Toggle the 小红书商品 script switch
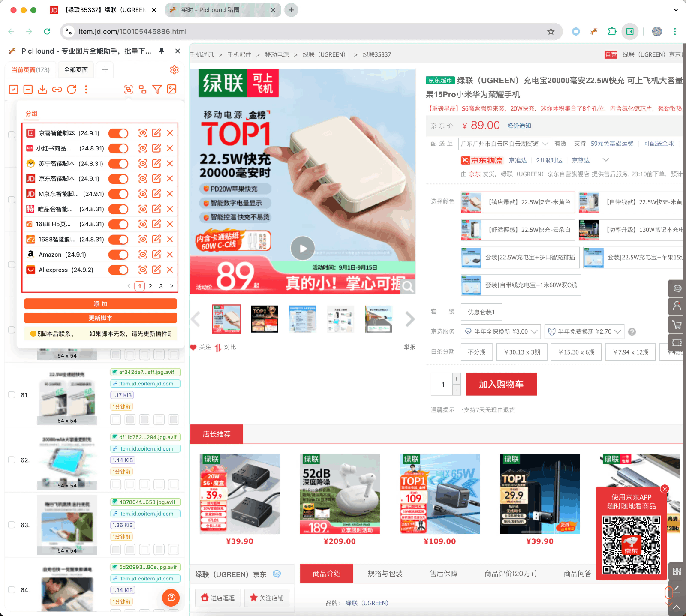686x616 pixels. point(118,148)
